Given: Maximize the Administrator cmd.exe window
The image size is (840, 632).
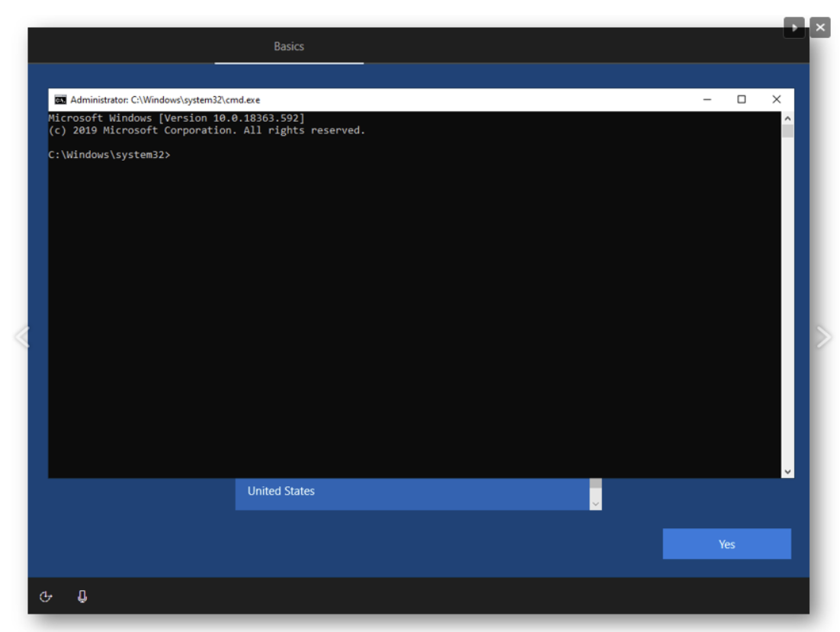Looking at the screenshot, I should pos(742,100).
